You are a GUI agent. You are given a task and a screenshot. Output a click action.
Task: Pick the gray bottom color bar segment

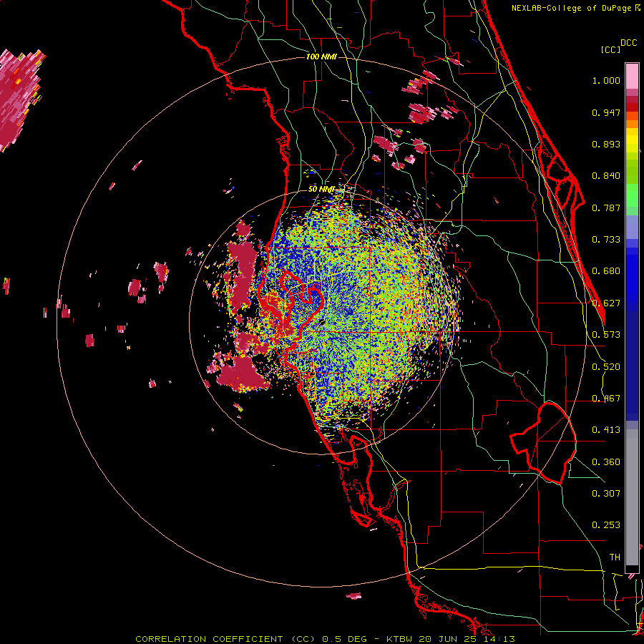[x=632, y=497]
